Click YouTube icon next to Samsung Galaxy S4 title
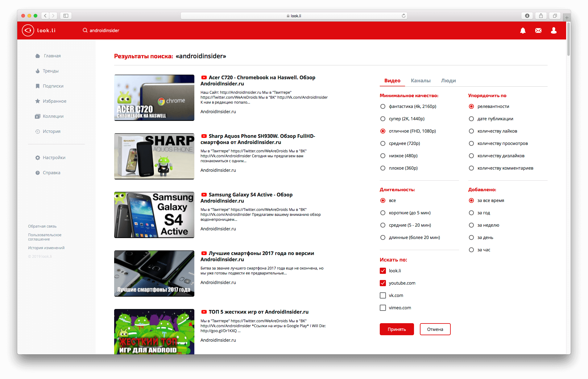The width and height of the screenshot is (588, 379). pos(204,195)
